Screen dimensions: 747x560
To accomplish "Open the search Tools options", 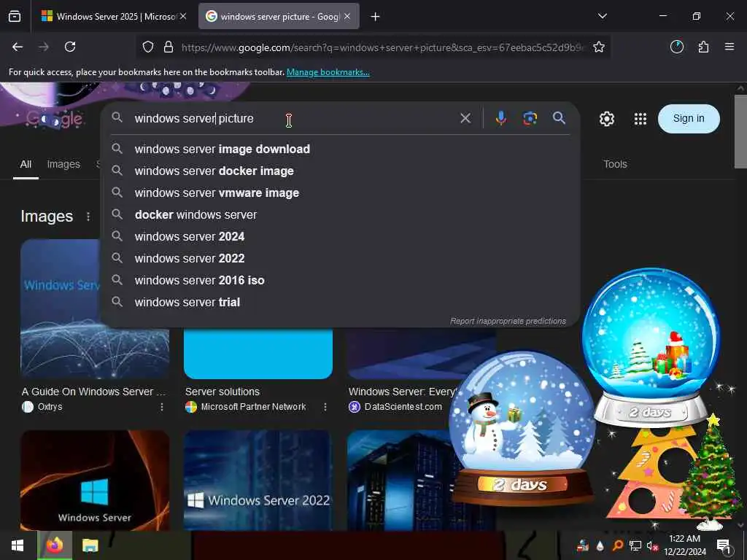I will pos(615,164).
